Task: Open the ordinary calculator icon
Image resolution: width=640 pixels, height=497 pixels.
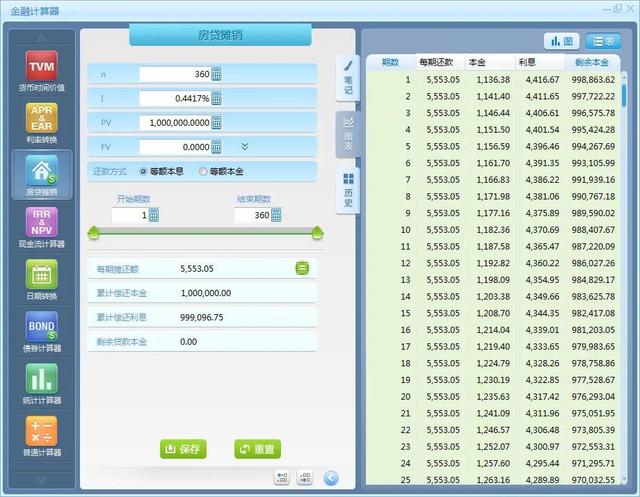Action: (42, 430)
